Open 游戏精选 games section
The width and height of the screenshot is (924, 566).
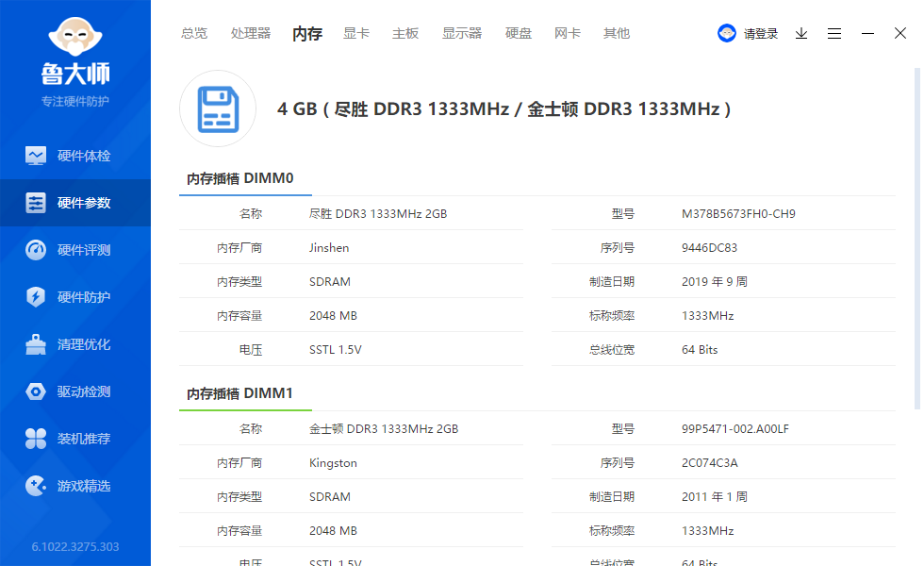pyautogui.click(x=75, y=486)
